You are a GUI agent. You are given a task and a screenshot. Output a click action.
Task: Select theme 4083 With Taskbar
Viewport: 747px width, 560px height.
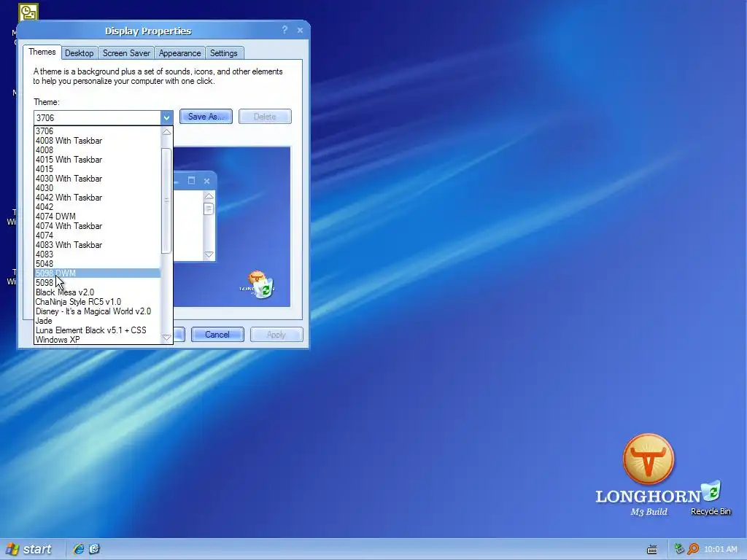click(x=98, y=245)
